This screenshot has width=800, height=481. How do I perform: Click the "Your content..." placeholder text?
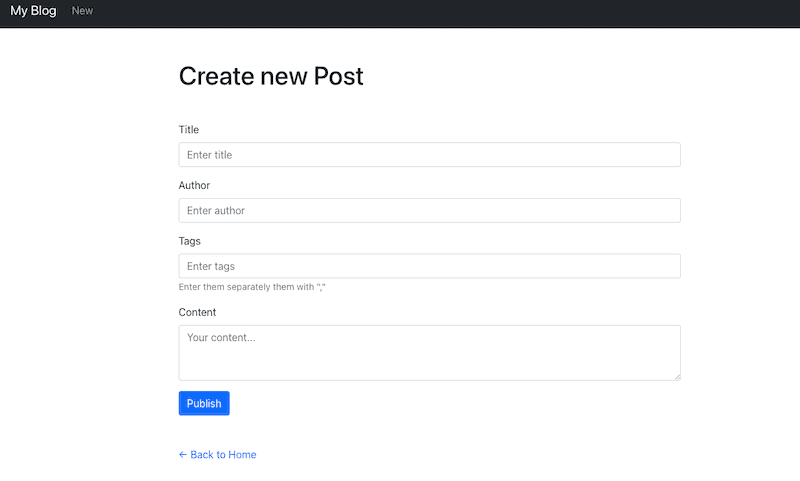click(x=221, y=338)
